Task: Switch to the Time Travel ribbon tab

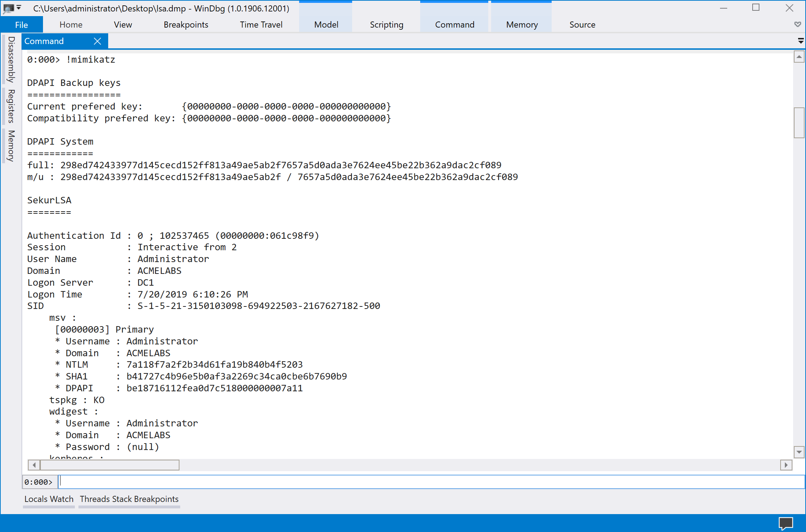Action: tap(261, 24)
